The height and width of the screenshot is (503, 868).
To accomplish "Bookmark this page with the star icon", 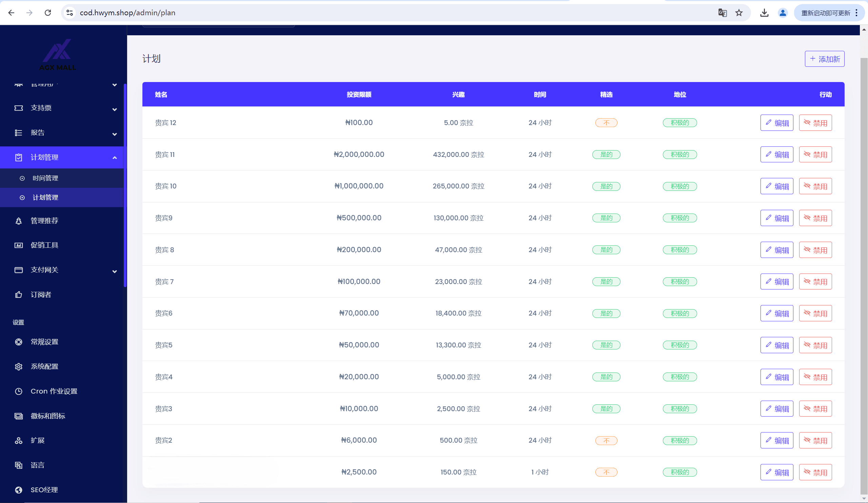I will click(739, 13).
